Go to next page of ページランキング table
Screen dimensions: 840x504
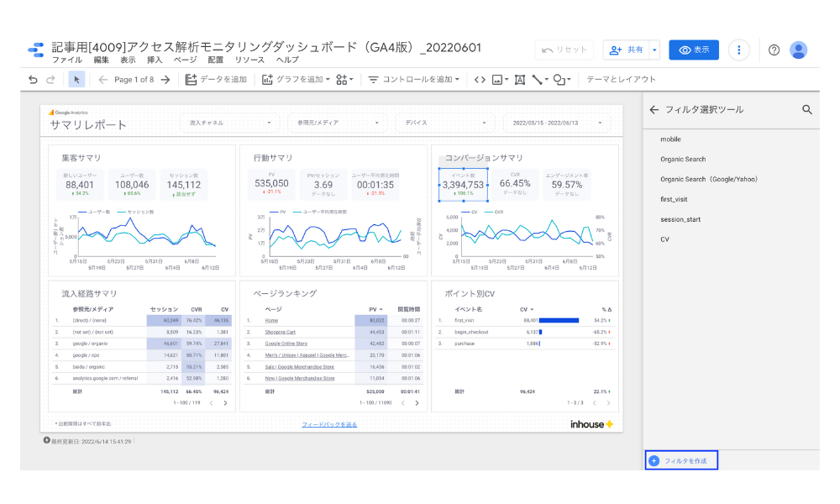pyautogui.click(x=417, y=402)
